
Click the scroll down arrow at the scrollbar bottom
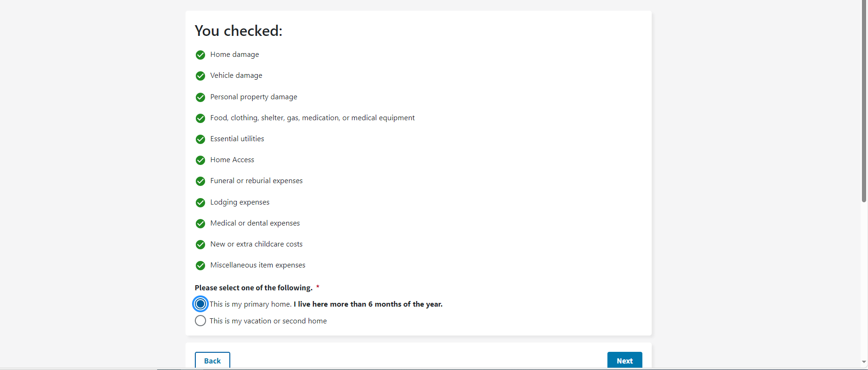tap(864, 362)
